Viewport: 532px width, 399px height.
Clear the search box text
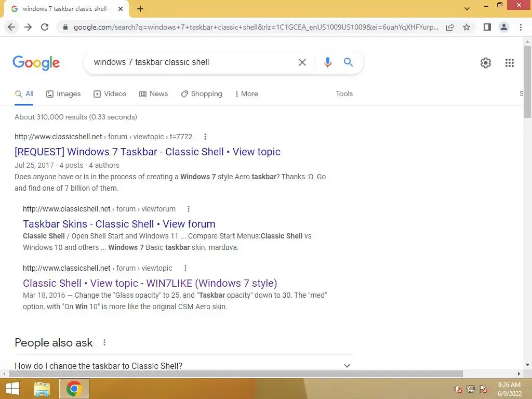coord(302,62)
